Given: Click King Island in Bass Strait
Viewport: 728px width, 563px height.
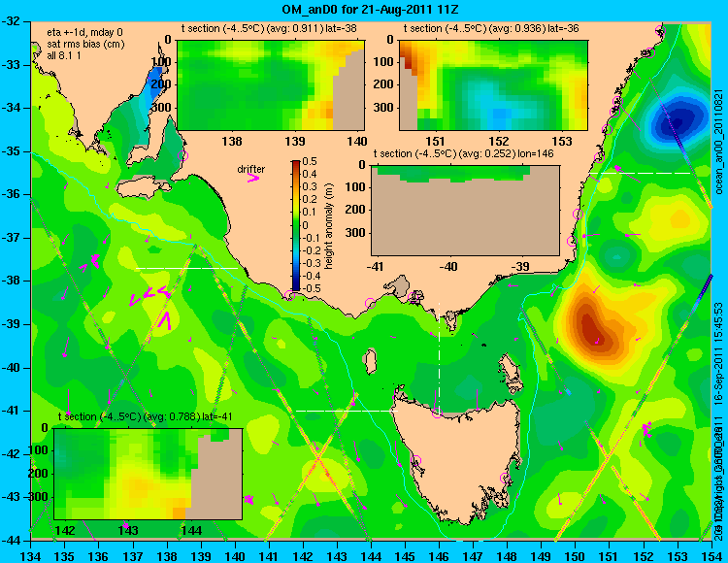Looking at the screenshot, I should 370,362.
